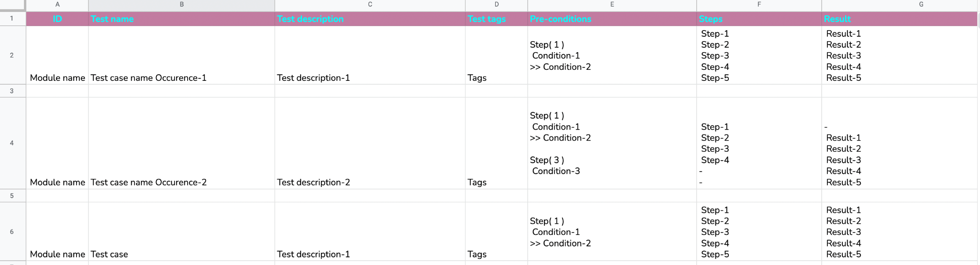Select row 2 Steps cell with Step-5
Screen dimensions: 980x265
pyautogui.click(x=759, y=55)
